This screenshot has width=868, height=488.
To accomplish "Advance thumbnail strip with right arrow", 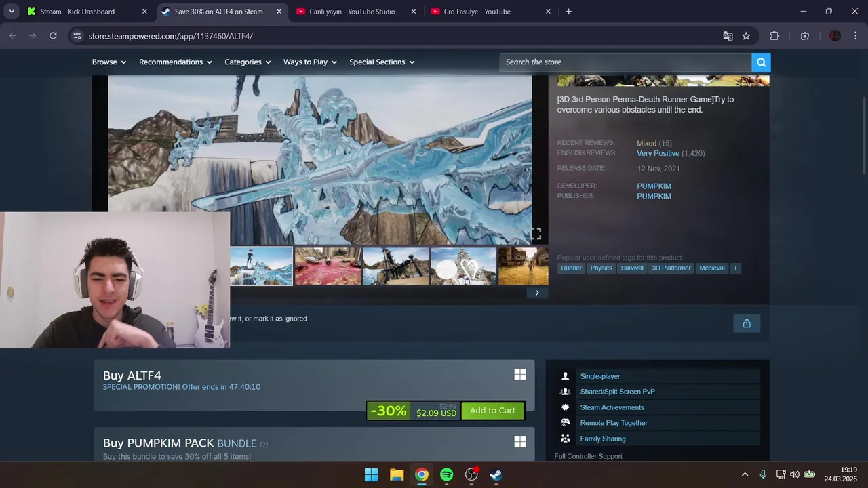I will (x=537, y=293).
